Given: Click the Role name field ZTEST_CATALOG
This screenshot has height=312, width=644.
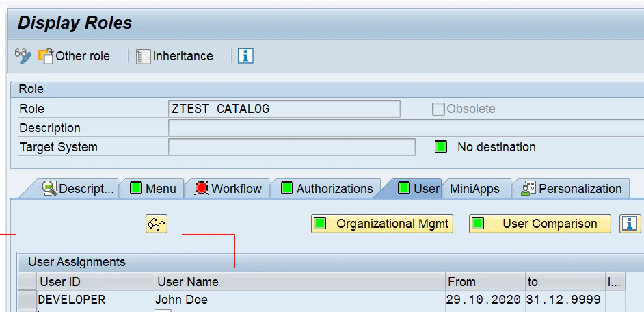Looking at the screenshot, I should point(284,109).
